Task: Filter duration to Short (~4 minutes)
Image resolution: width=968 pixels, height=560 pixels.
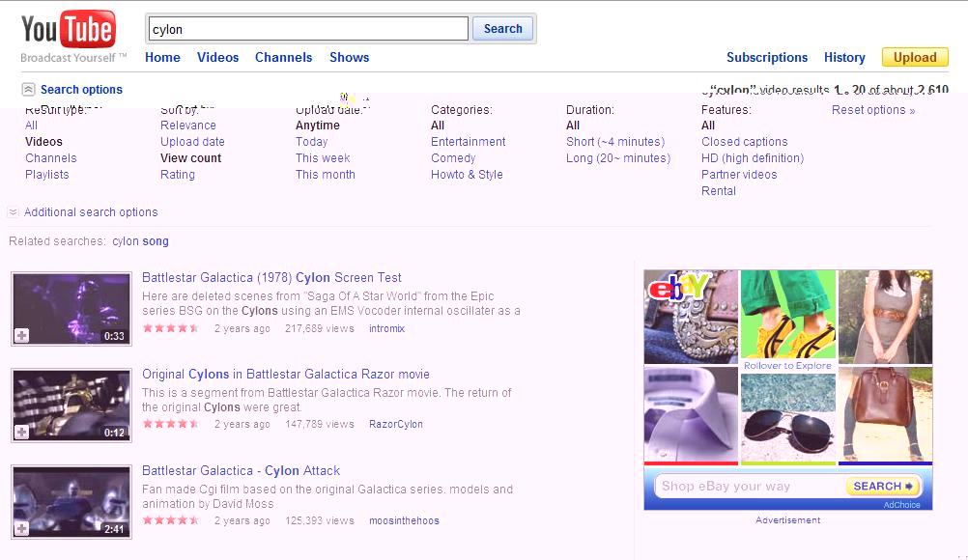Action: (615, 142)
